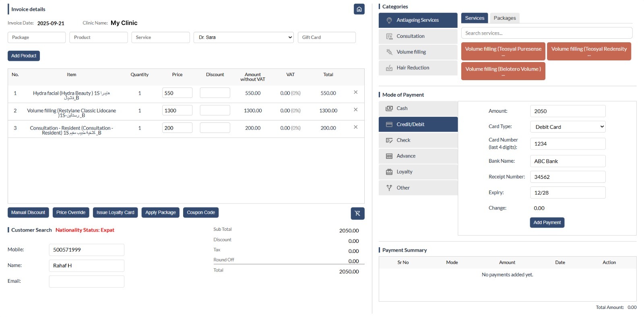
Task: Select Consultation category
Action: (x=418, y=36)
